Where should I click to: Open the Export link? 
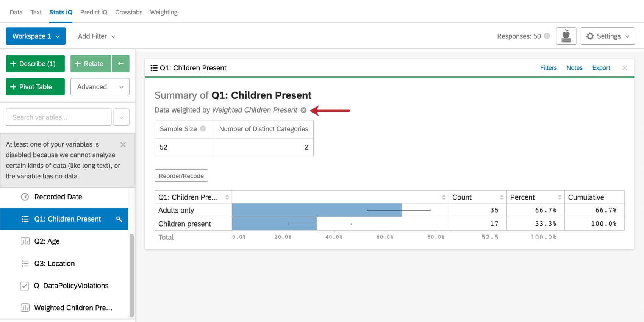[x=601, y=68]
